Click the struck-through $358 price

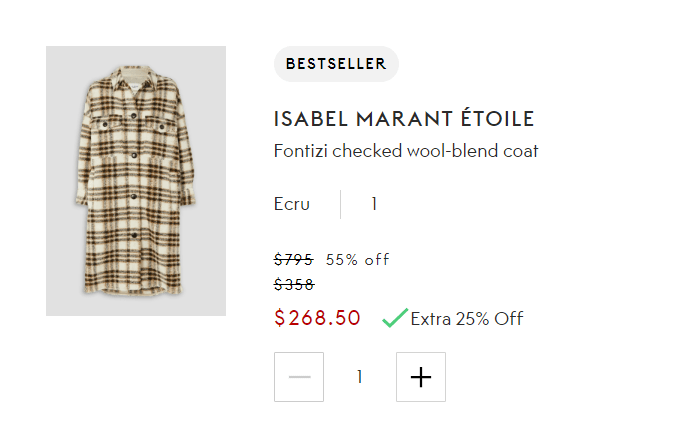coord(294,285)
